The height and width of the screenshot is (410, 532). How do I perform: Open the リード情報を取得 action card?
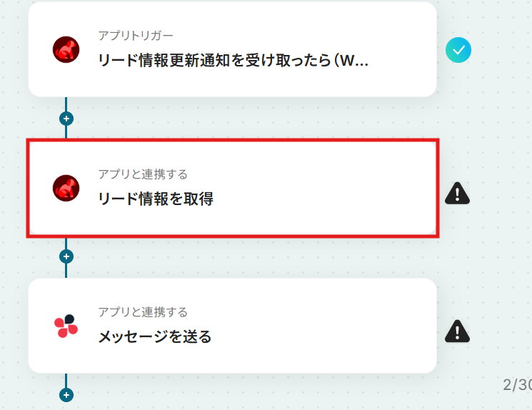[x=232, y=188]
